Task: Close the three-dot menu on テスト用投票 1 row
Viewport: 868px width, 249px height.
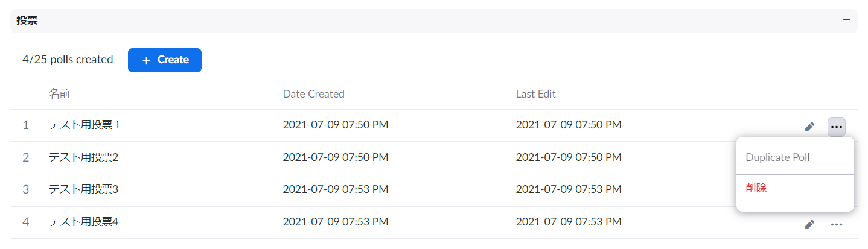Action: tap(836, 127)
